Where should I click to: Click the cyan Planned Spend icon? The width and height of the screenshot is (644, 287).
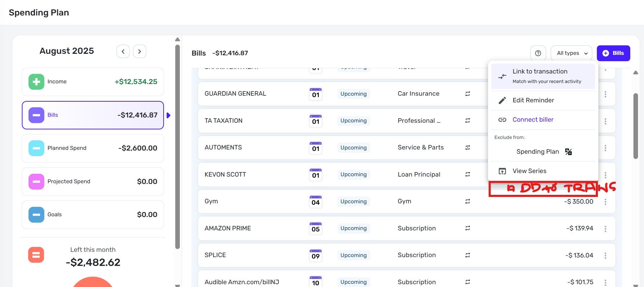pyautogui.click(x=36, y=148)
